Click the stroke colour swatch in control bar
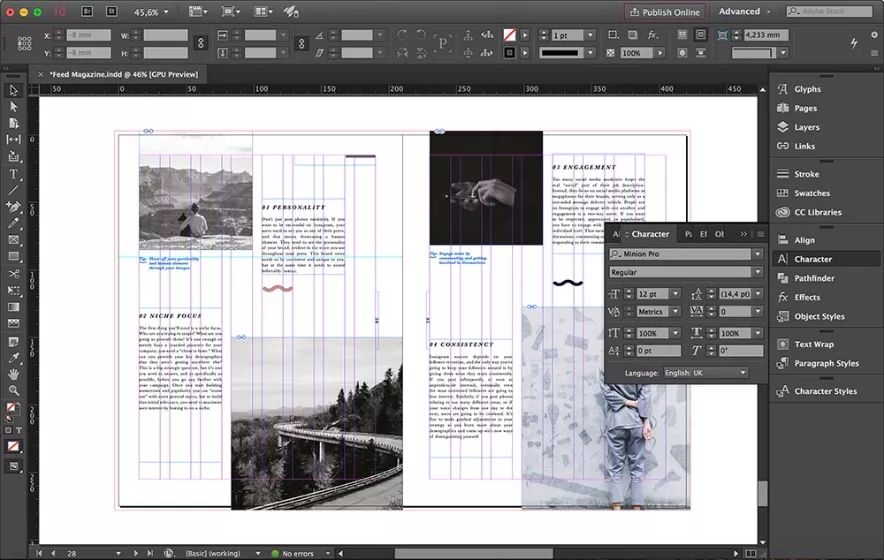Viewport: 884px width, 560px height. pos(510,52)
